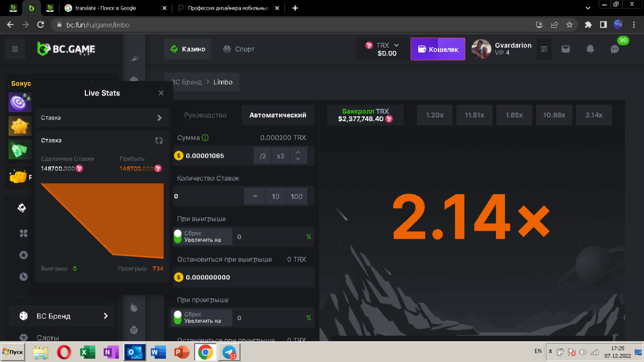Viewport: 644px width, 362px height.
Task: Click the info icon next to Сумма
Action: [206, 138]
